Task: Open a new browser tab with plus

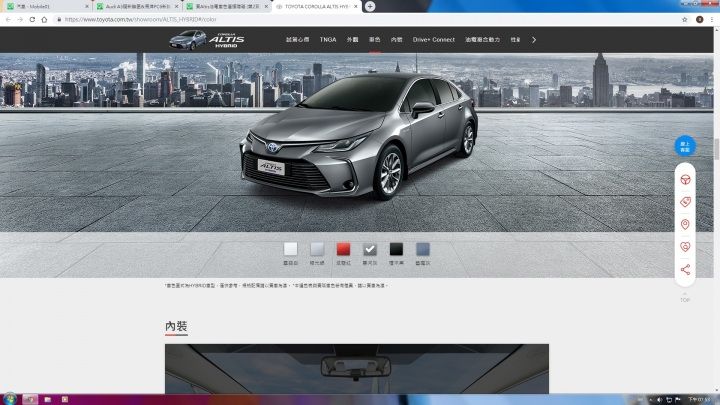Action: (x=370, y=6)
